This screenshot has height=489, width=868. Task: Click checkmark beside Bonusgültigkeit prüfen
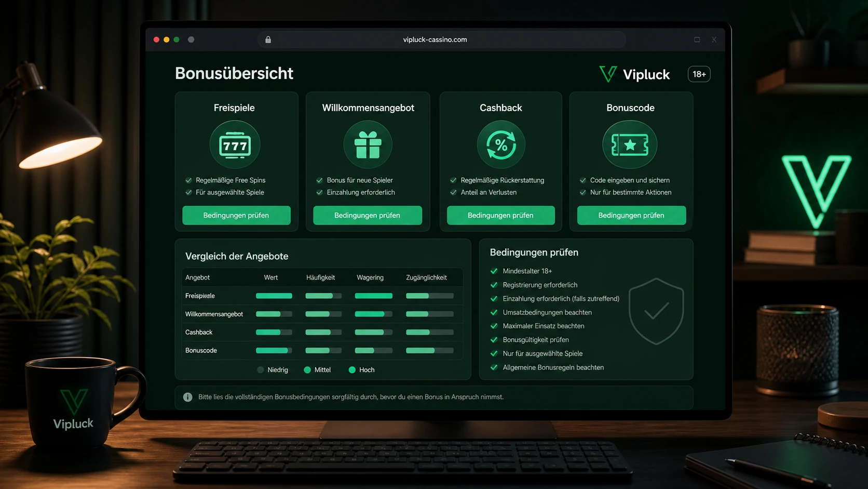(x=494, y=340)
